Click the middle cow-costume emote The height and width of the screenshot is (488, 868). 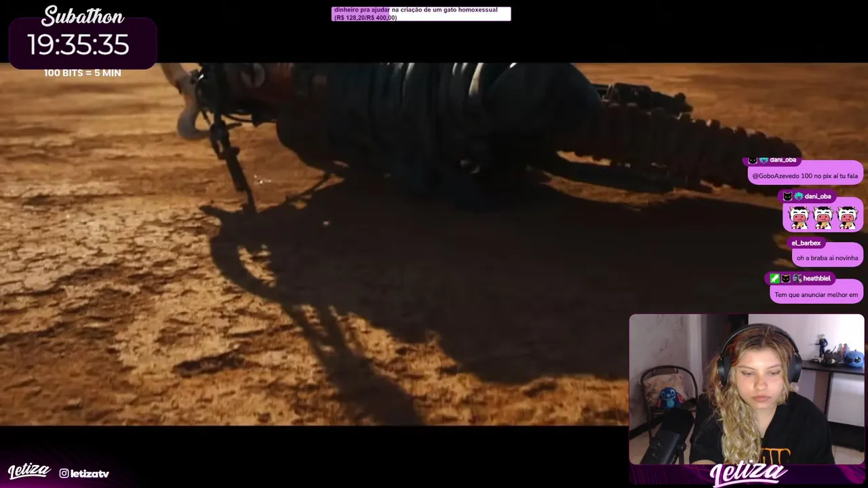pos(823,218)
